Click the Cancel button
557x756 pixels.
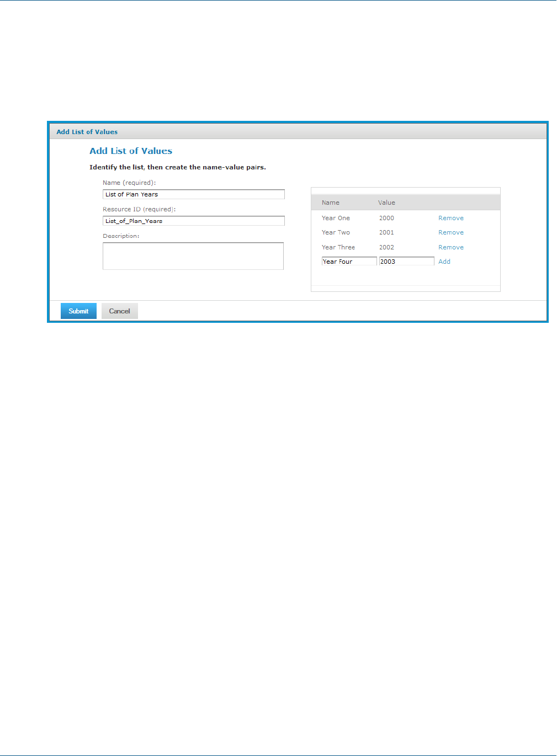pos(120,311)
